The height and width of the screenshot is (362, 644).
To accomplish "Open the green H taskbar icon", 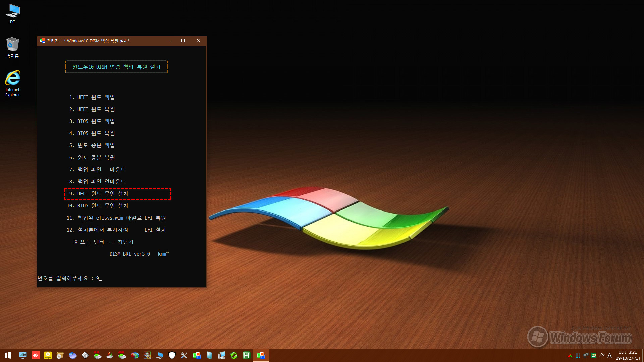I will [247, 355].
